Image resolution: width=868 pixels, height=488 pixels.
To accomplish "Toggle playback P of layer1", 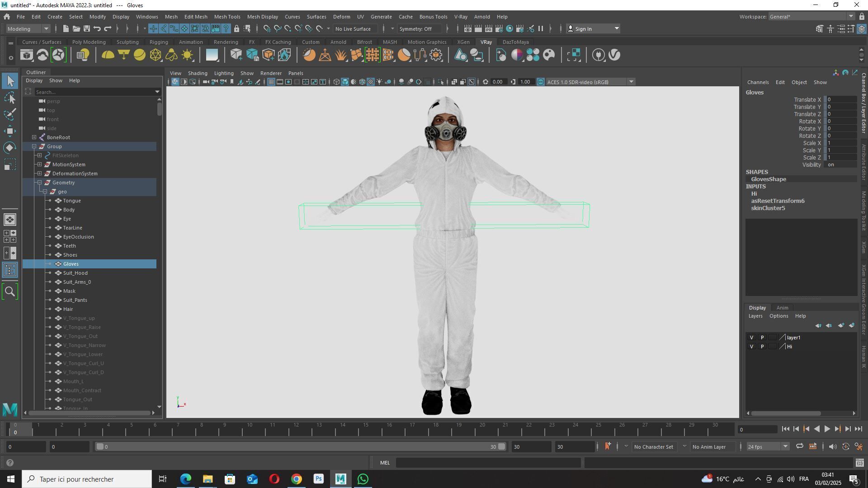I will pyautogui.click(x=762, y=338).
